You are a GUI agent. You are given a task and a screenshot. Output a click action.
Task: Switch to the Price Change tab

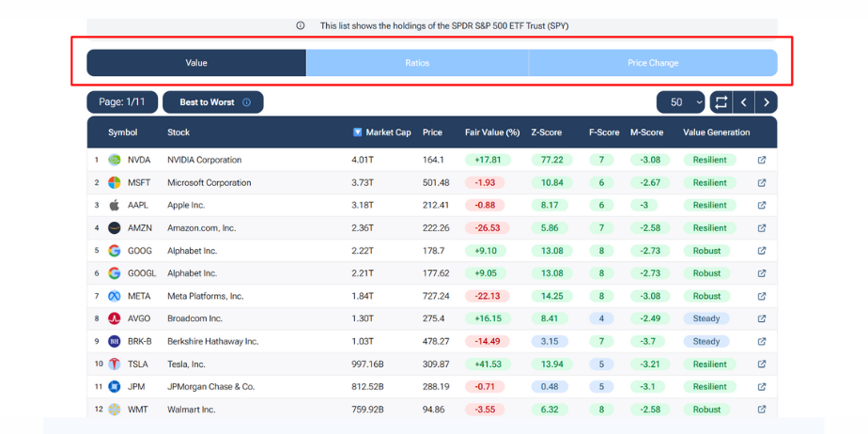653,63
